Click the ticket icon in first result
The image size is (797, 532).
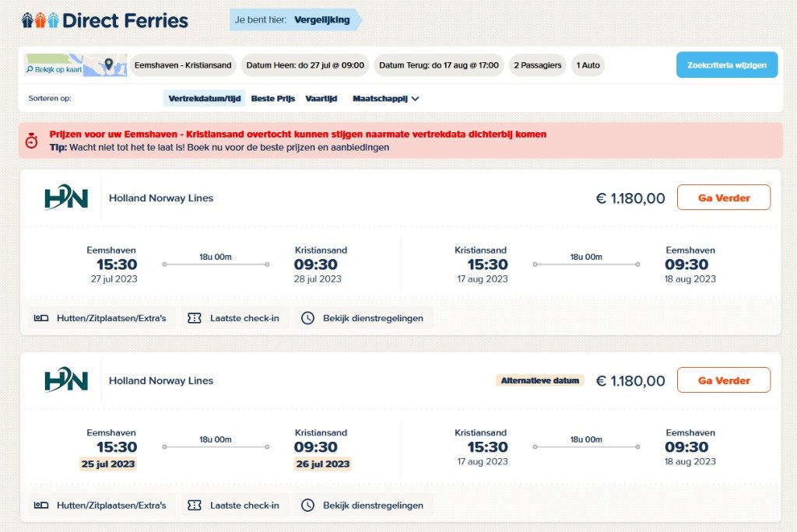click(x=195, y=318)
